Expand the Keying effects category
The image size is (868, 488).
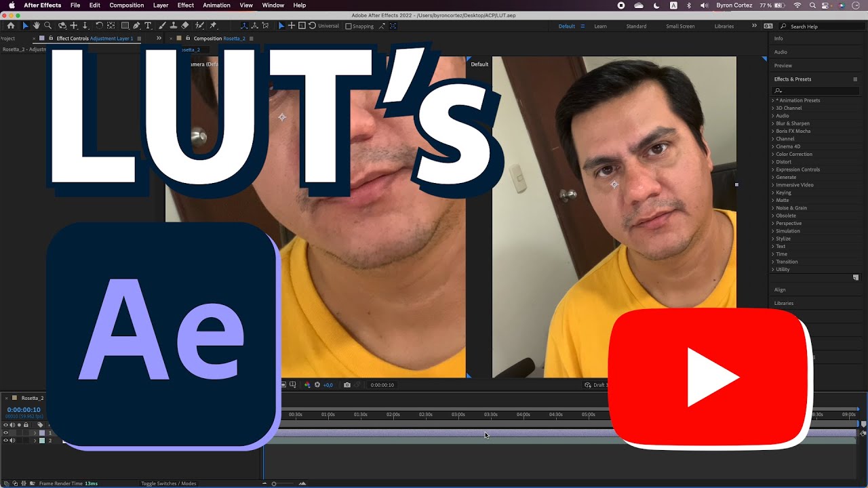pos(772,192)
